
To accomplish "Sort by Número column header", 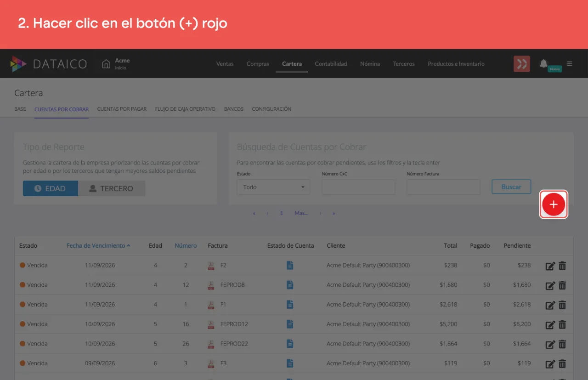I will click(x=186, y=246).
